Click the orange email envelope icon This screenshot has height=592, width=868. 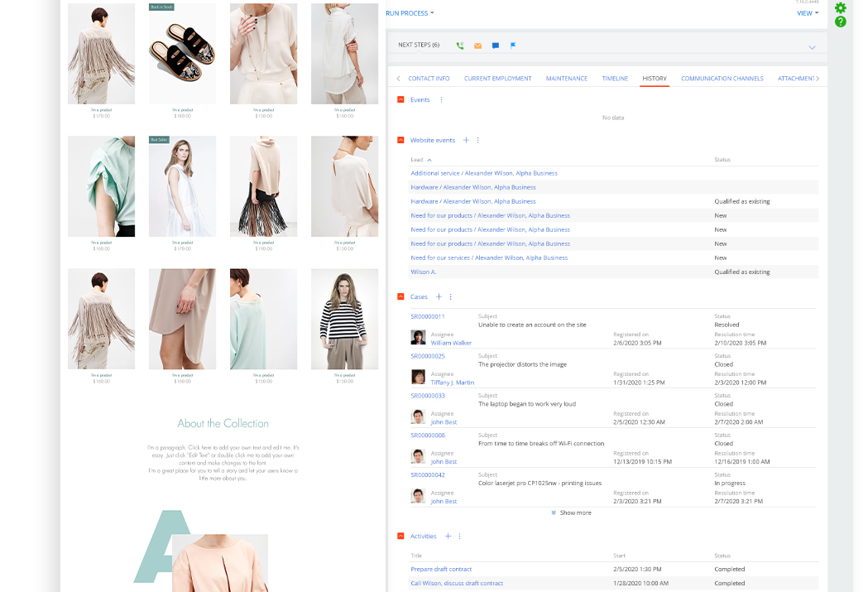coord(477,46)
